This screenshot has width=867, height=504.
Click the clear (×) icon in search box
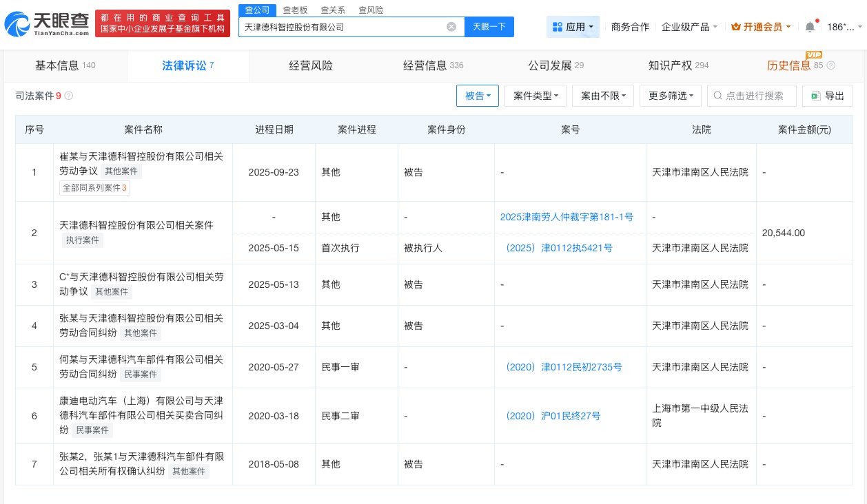pyautogui.click(x=451, y=27)
